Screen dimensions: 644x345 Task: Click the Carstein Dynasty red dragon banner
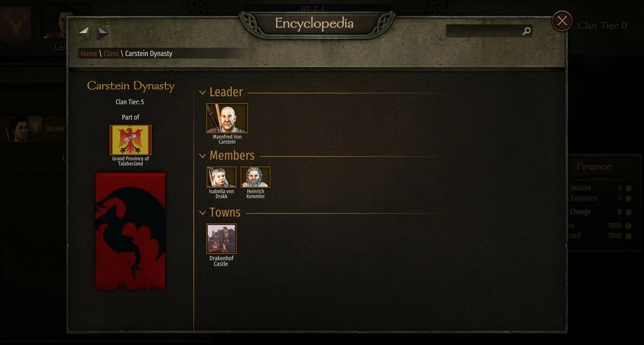pyautogui.click(x=130, y=231)
